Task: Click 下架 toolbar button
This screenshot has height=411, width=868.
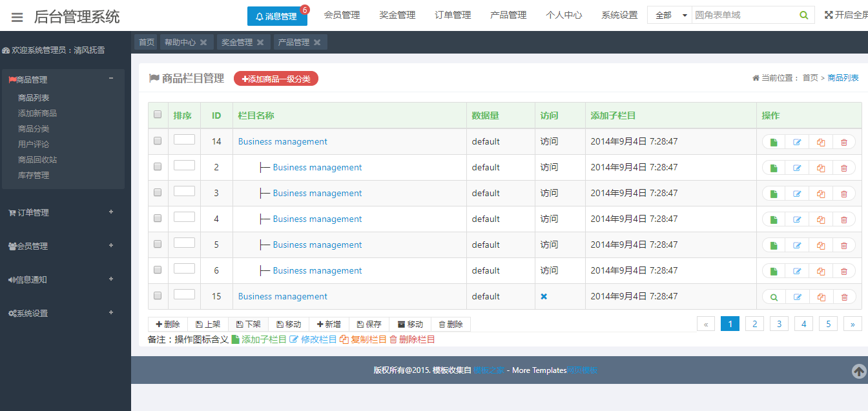Action: click(249, 325)
